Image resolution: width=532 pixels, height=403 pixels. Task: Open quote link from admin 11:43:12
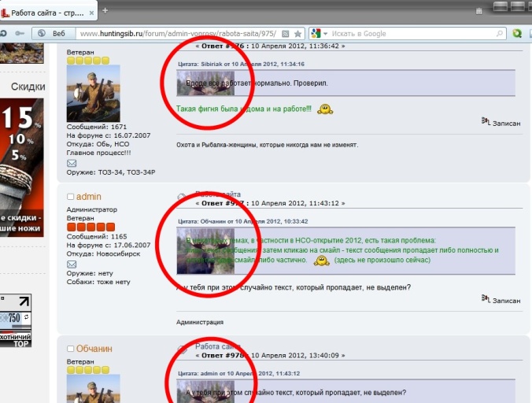pyautogui.click(x=239, y=374)
